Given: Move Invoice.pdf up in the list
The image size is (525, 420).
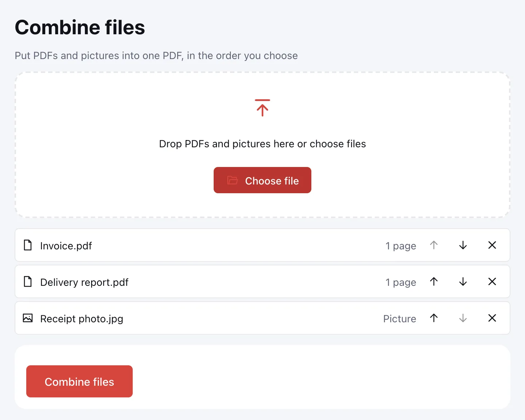Looking at the screenshot, I should [x=434, y=245].
